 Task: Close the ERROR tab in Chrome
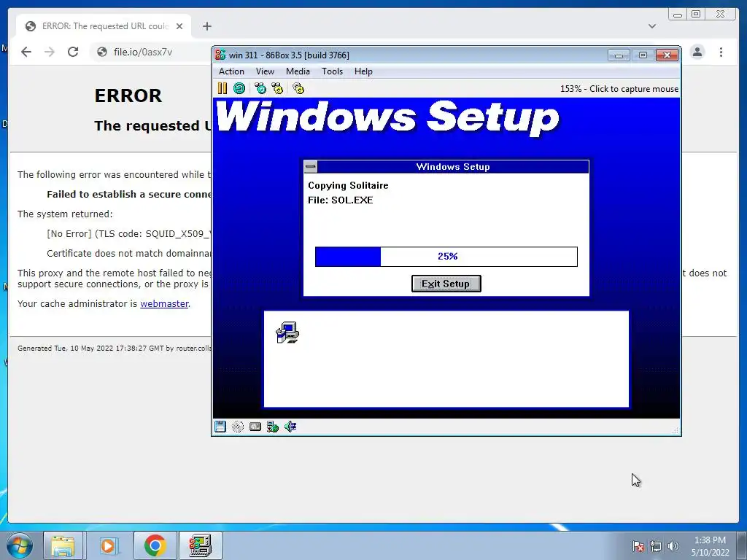coord(179,26)
